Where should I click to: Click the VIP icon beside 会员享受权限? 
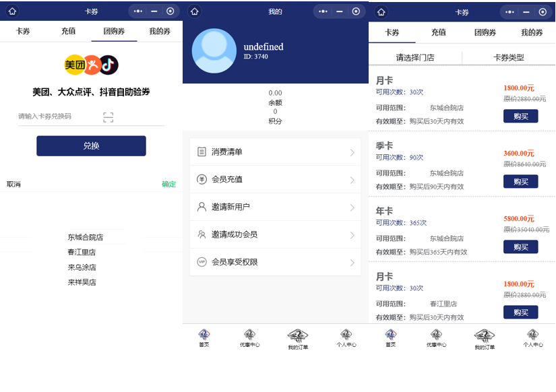point(202,262)
